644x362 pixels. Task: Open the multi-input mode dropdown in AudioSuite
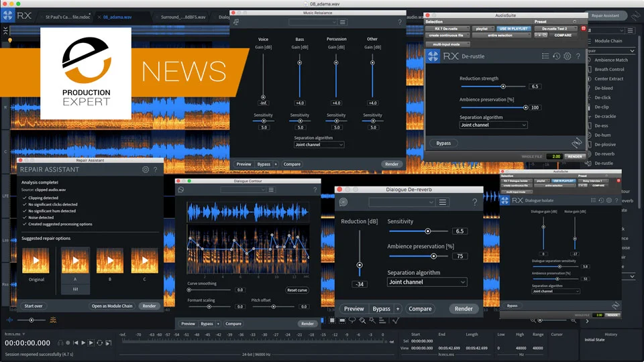click(x=447, y=44)
